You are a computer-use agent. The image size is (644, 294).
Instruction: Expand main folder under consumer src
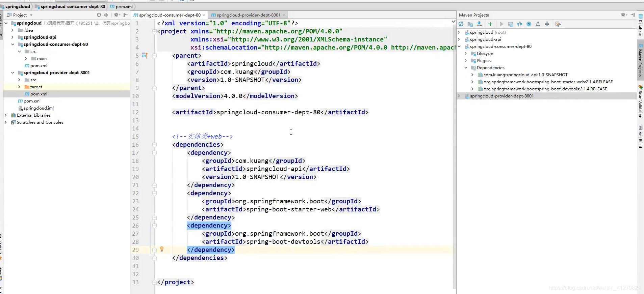pos(26,58)
